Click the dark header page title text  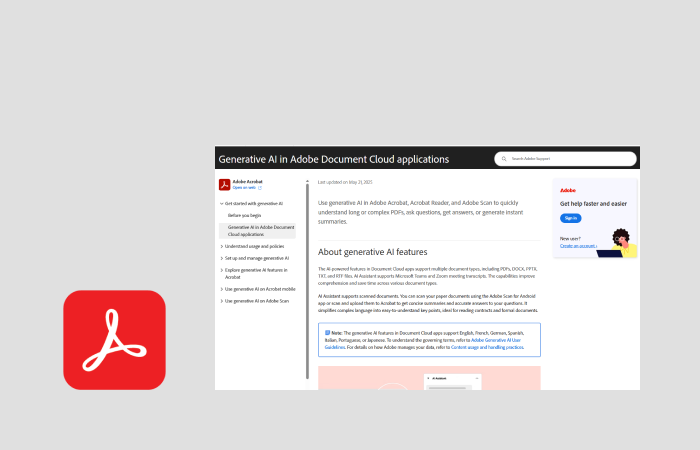[x=333, y=159]
